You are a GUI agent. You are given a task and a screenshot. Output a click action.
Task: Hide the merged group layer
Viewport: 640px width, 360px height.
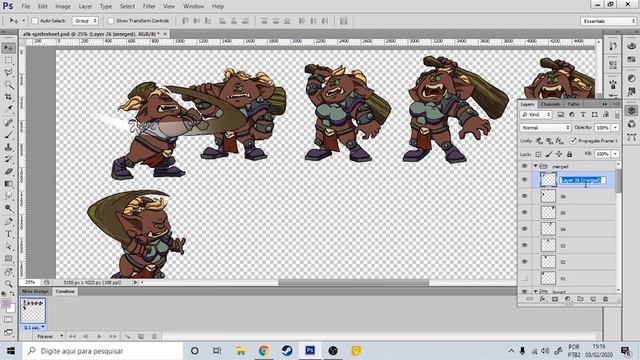[524, 166]
